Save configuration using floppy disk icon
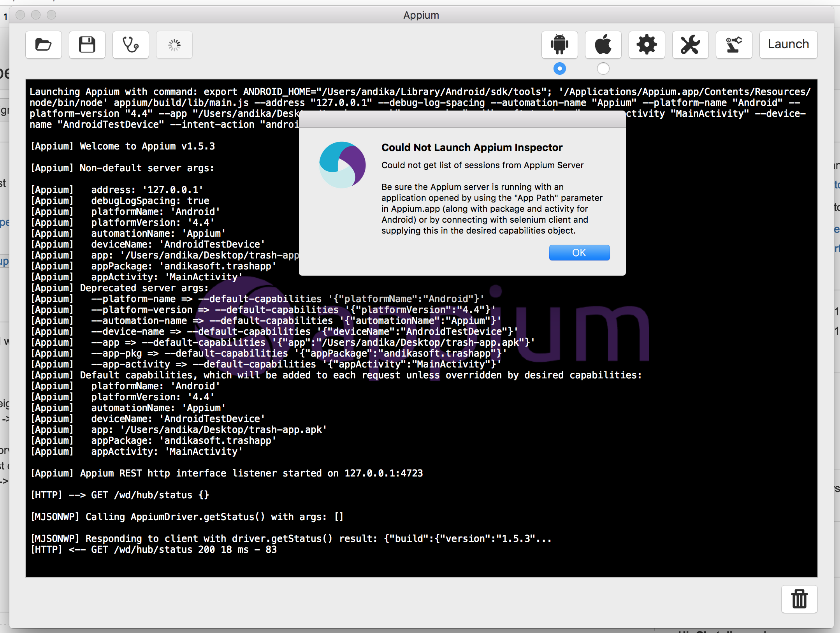840x633 pixels. tap(87, 44)
